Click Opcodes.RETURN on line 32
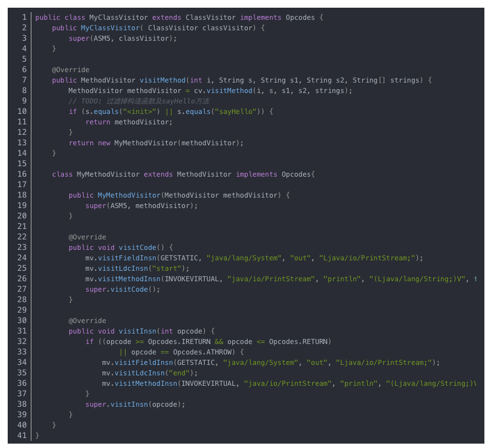 pos(298,342)
